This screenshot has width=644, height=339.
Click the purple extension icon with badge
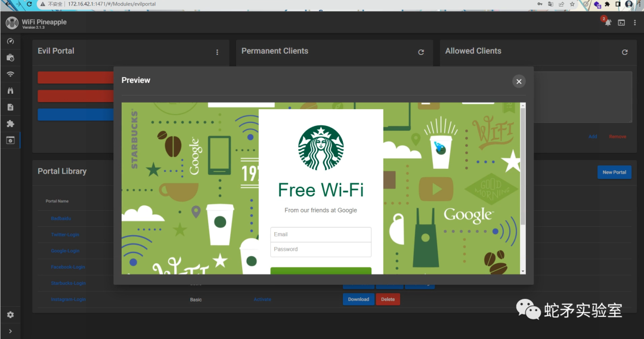click(x=597, y=5)
